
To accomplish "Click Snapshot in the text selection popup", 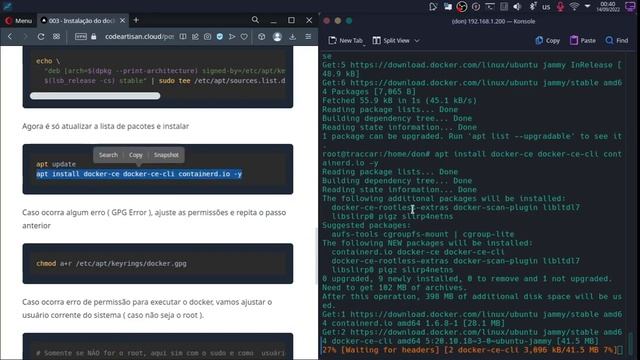I will (x=166, y=155).
